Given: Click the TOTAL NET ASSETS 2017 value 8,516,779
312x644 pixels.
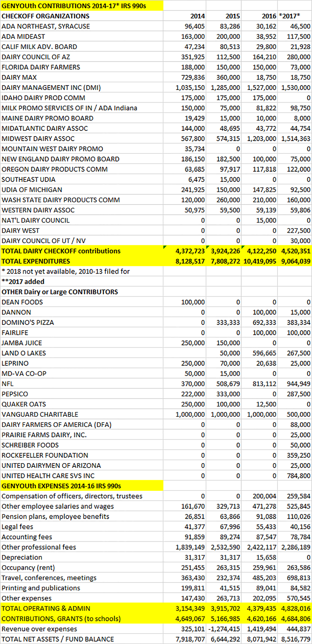Looking at the screenshot, I should point(295,639).
